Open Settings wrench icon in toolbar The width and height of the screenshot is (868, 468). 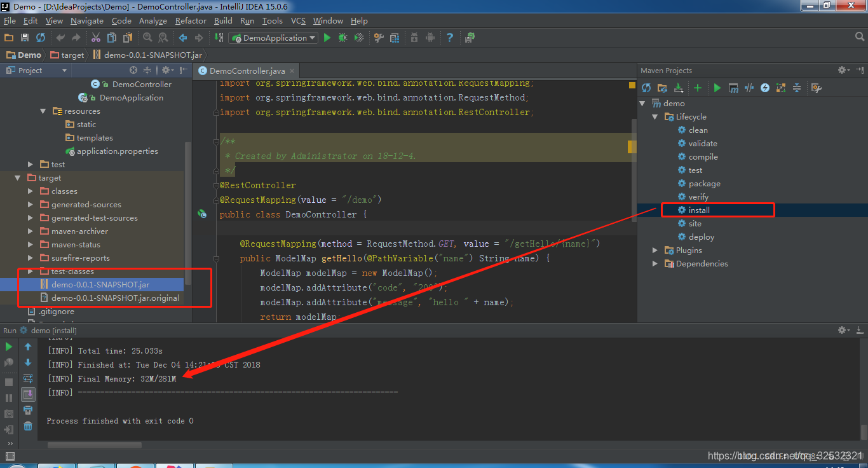(379, 38)
